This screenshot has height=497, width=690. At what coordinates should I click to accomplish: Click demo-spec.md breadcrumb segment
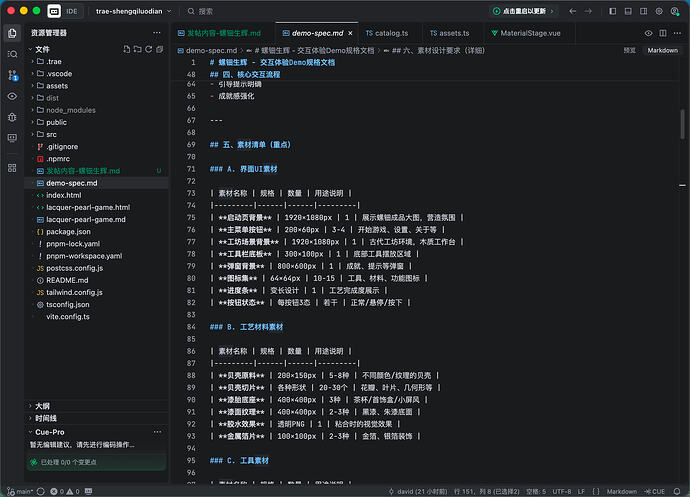pyautogui.click(x=207, y=50)
